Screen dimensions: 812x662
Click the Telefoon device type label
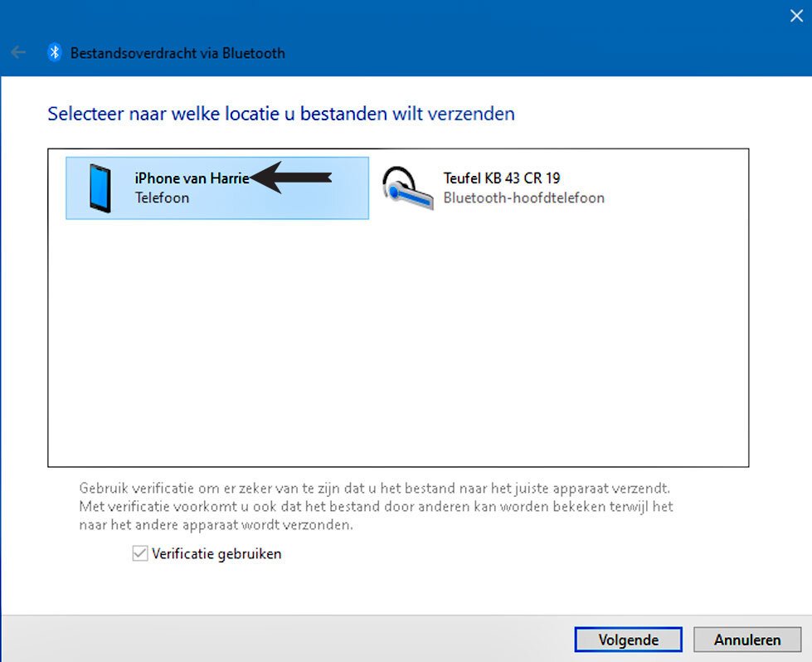162,198
